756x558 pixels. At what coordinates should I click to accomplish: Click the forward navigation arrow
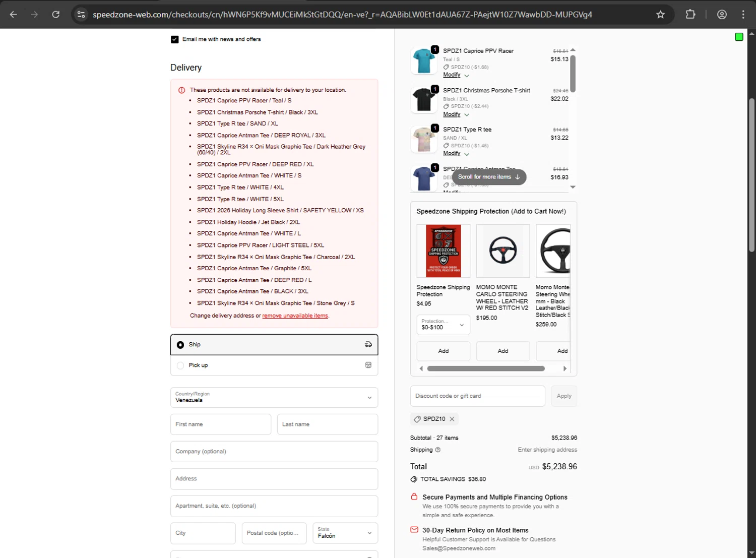pos(34,15)
